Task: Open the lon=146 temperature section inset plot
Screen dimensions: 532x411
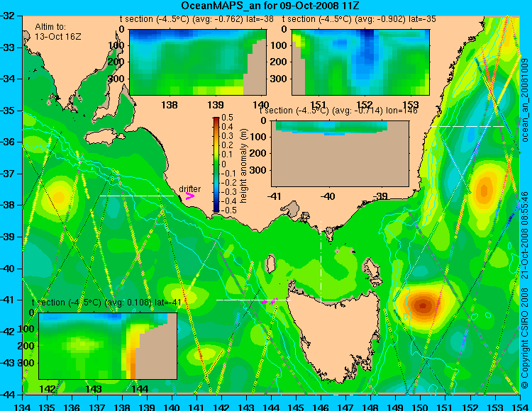Action: [340, 154]
